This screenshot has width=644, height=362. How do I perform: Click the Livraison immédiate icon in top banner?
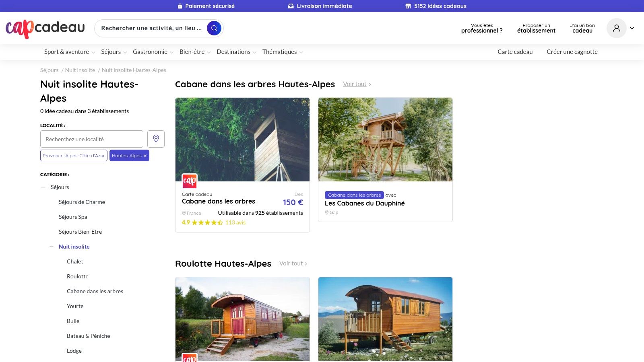[291, 6]
